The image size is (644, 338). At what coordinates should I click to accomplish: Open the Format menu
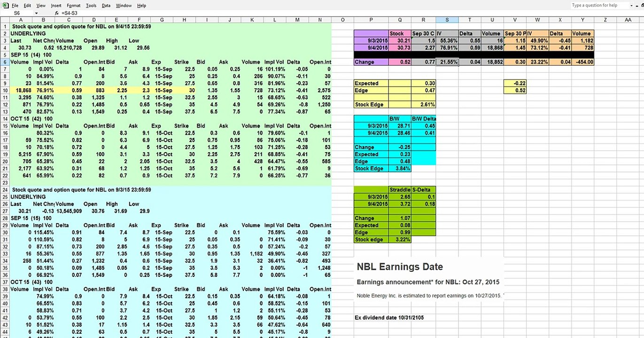72,6
